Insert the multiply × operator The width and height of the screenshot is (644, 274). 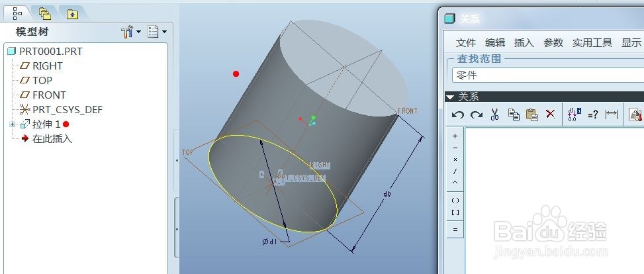click(455, 160)
